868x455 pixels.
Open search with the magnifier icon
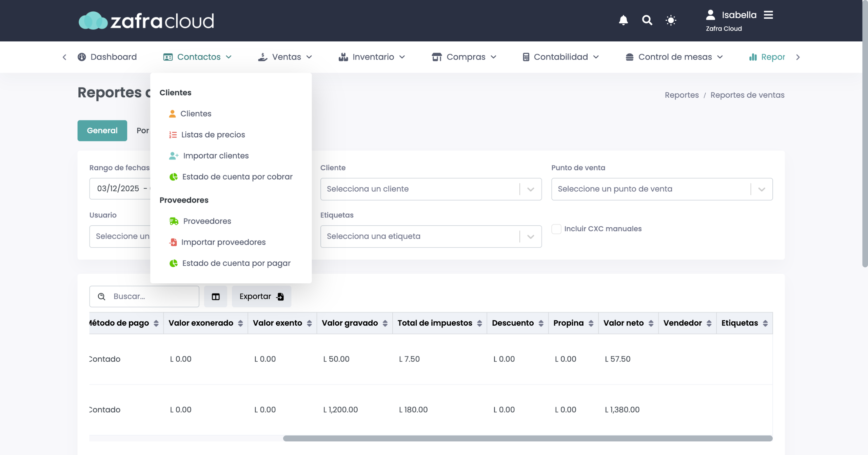[x=647, y=20]
